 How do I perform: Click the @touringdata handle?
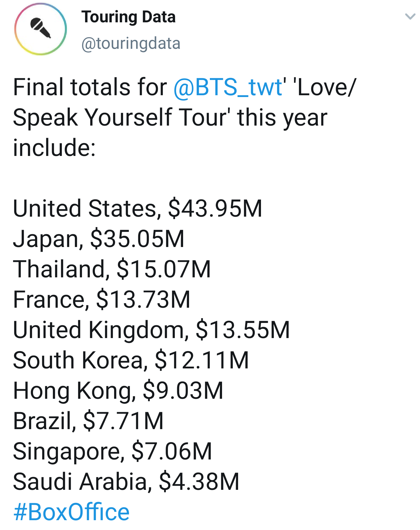131,43
